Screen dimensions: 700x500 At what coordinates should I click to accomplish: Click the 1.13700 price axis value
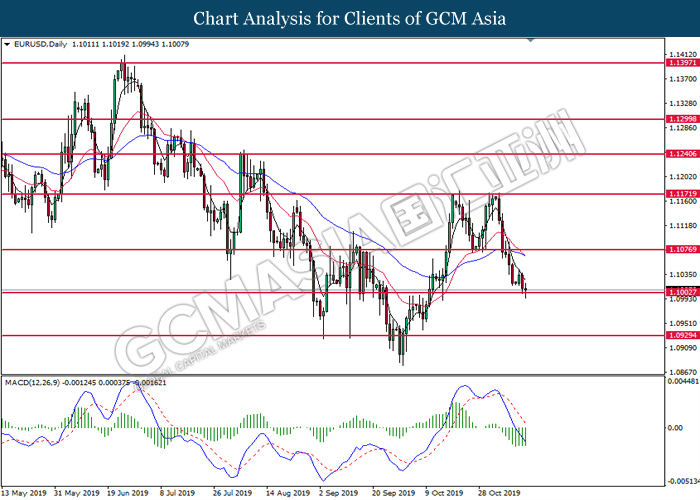[683, 79]
